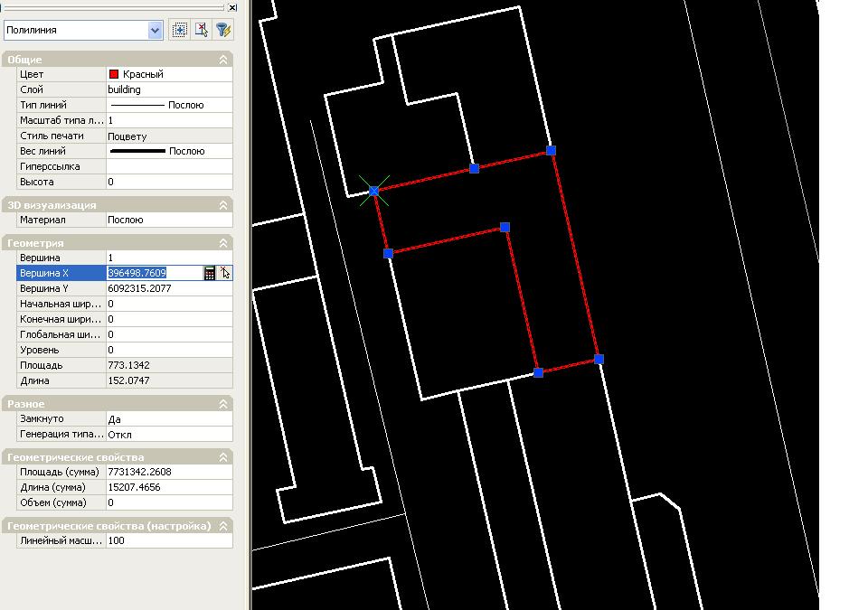Open the Полилиния object type dropdown
Viewport: 868px width, 610px height.
[155, 30]
